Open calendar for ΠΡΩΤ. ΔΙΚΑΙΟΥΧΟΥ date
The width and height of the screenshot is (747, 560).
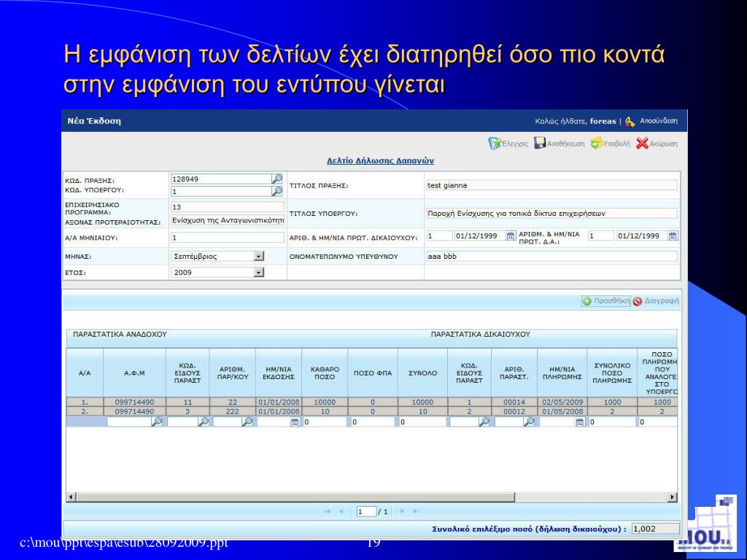510,236
